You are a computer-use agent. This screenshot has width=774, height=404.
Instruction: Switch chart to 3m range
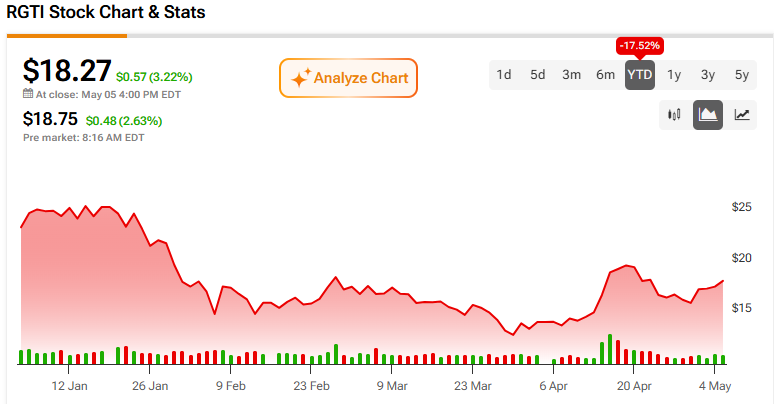coord(571,75)
